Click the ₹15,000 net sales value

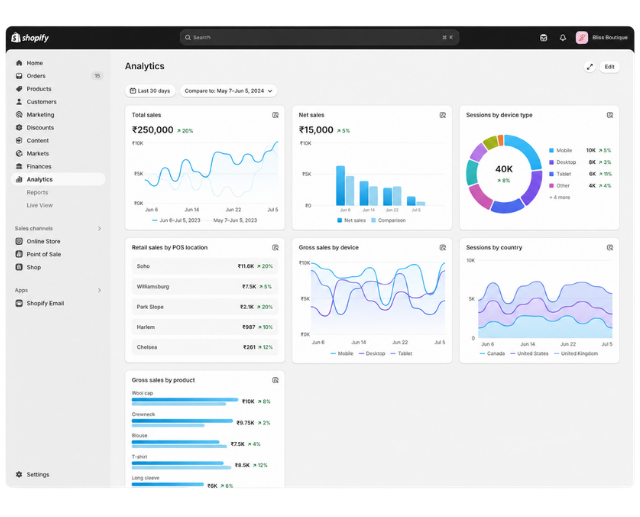(316, 130)
